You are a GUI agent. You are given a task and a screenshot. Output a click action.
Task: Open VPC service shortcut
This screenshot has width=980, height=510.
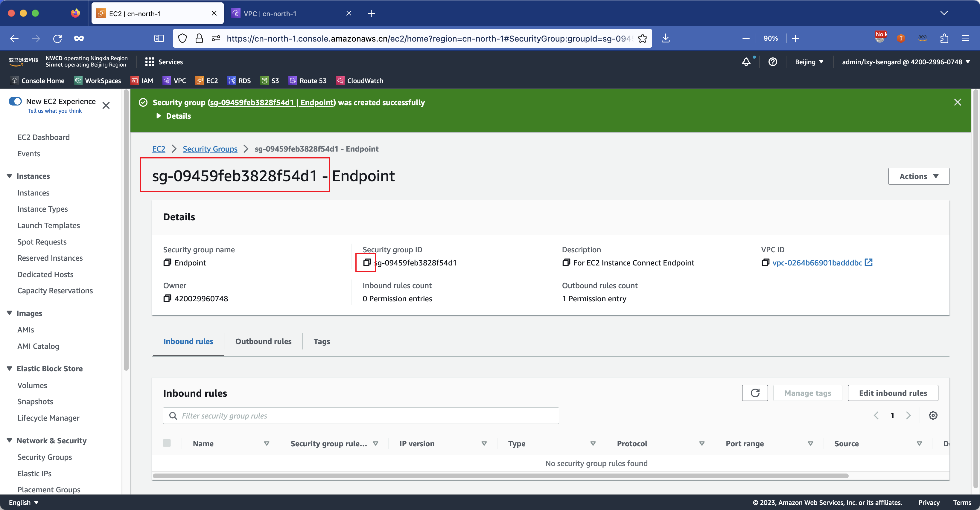[x=174, y=81]
